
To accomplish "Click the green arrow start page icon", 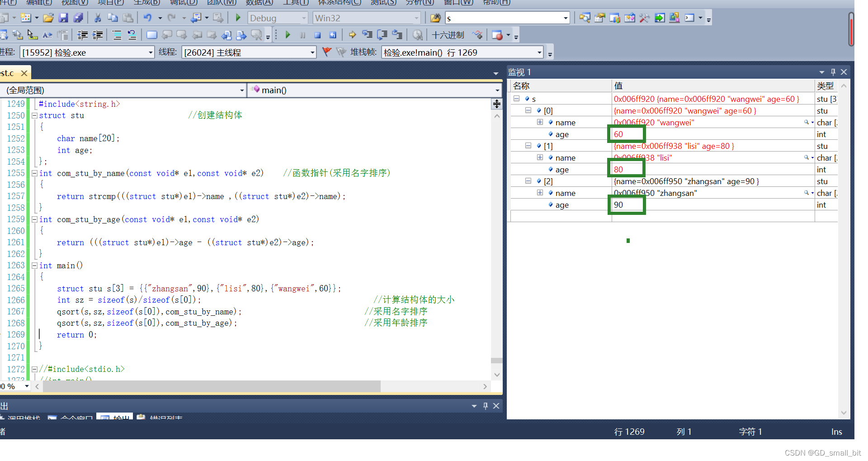I will [660, 18].
